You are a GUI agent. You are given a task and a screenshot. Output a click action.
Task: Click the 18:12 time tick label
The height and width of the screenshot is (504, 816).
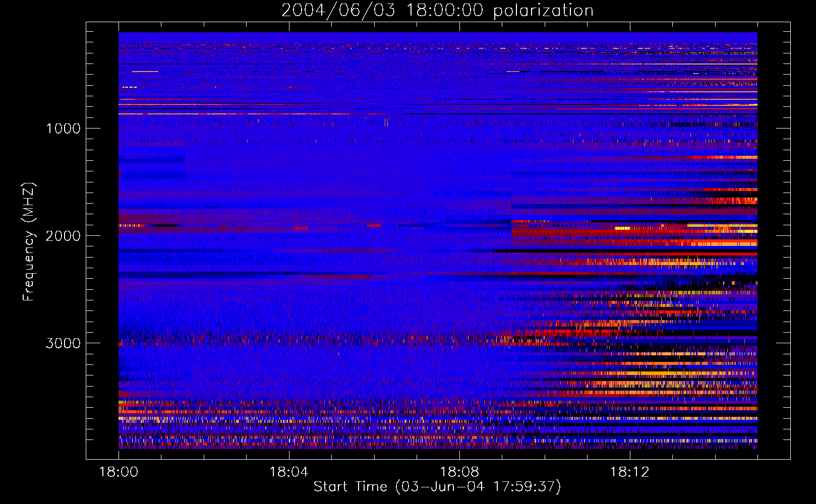pyautogui.click(x=630, y=472)
